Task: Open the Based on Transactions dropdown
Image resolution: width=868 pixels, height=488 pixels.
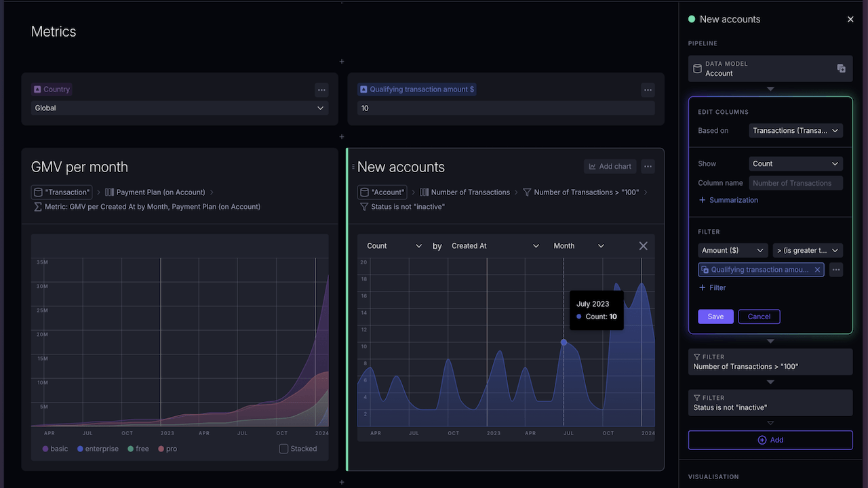Action: coord(796,131)
